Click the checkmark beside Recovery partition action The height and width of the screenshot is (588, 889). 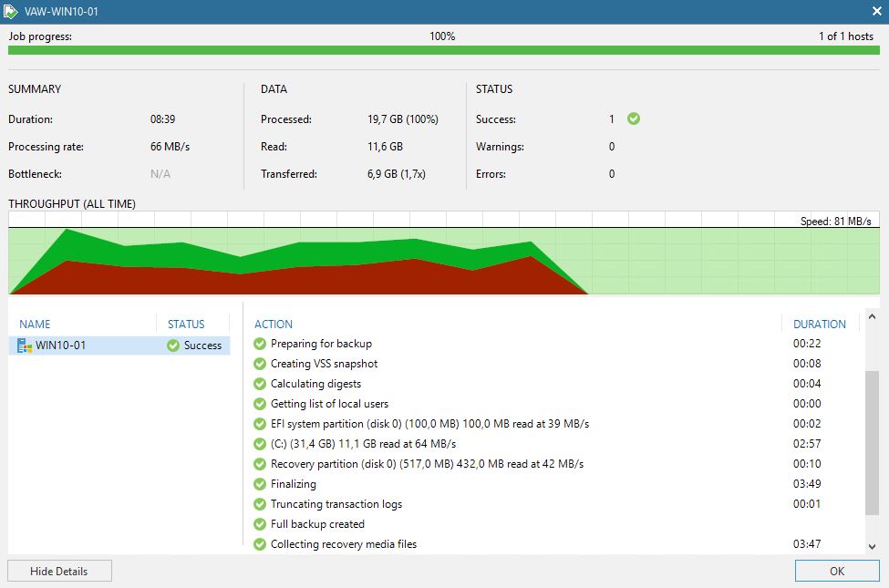tap(260, 464)
